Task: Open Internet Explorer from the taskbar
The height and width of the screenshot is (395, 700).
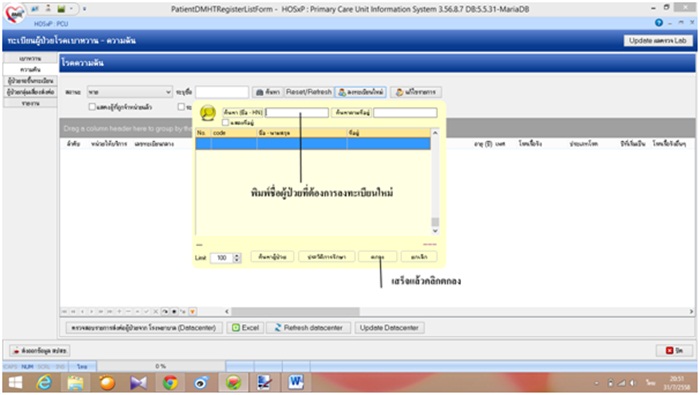Action: point(44,383)
